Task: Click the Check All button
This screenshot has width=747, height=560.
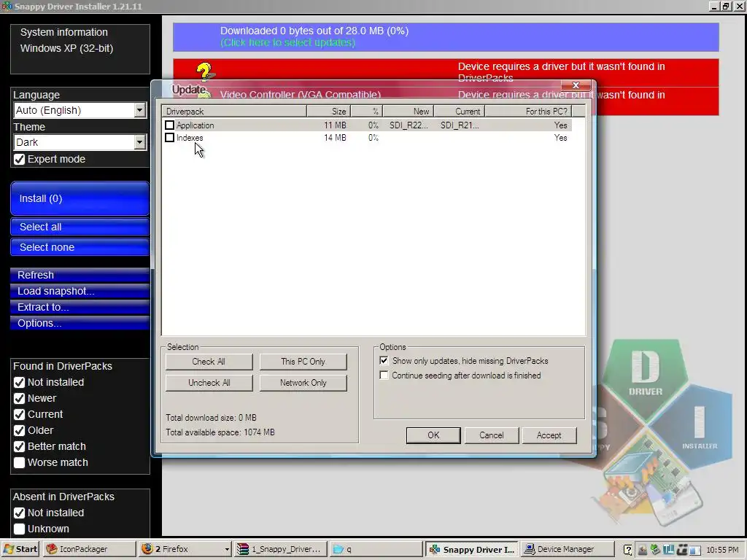Action: pyautogui.click(x=209, y=362)
